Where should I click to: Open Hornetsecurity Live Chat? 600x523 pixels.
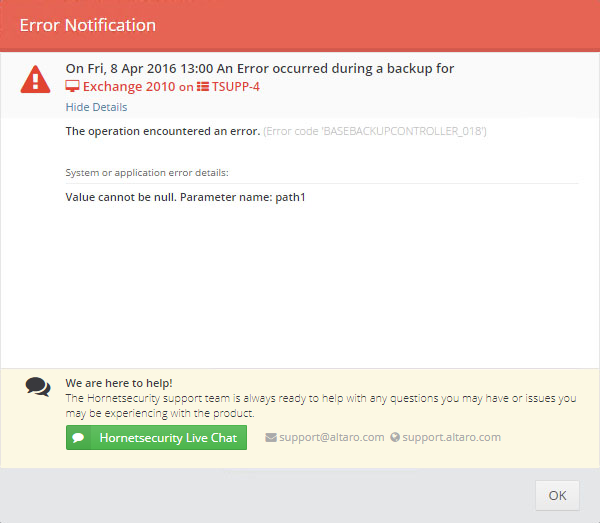click(x=156, y=437)
